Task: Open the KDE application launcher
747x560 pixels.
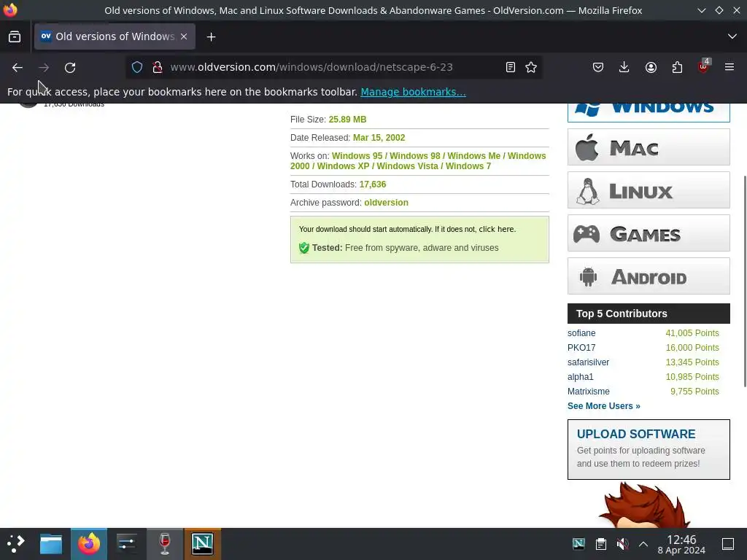Action: pos(15,544)
